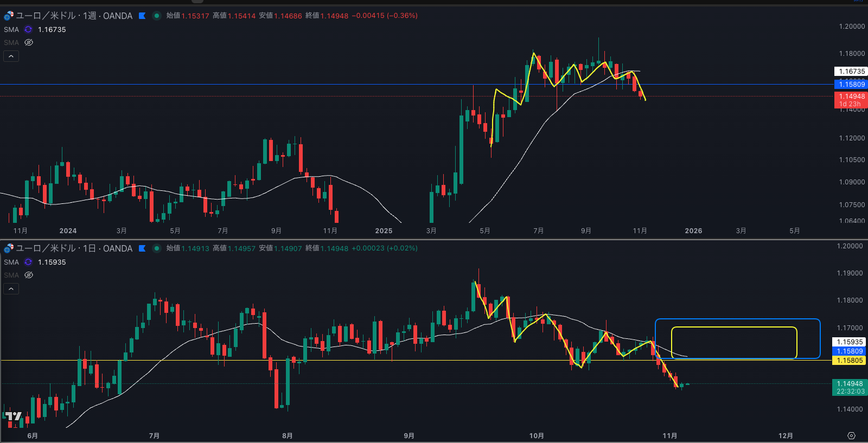Click the red 1.14948 price label on weekly axis
This screenshot has height=443, width=868.
851,97
